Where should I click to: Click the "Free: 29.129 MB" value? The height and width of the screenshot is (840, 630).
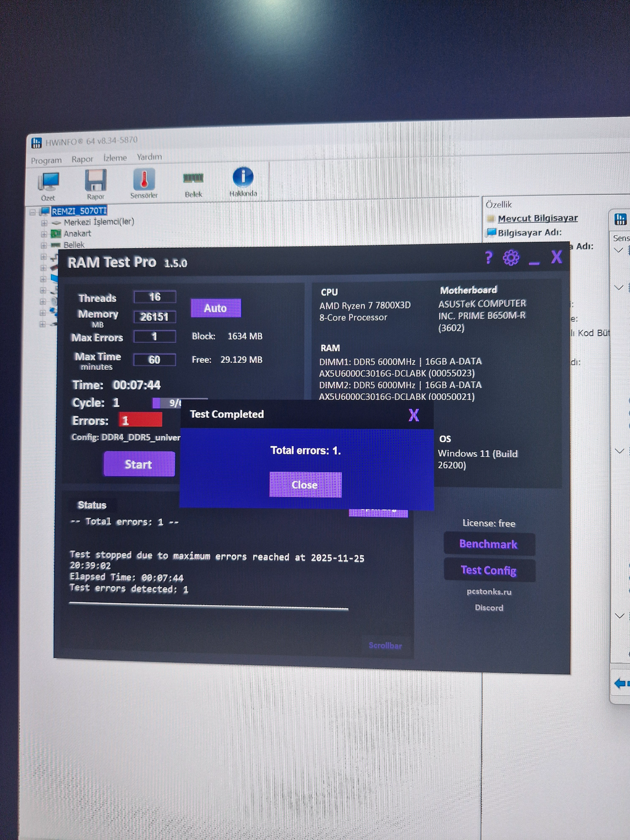click(227, 360)
